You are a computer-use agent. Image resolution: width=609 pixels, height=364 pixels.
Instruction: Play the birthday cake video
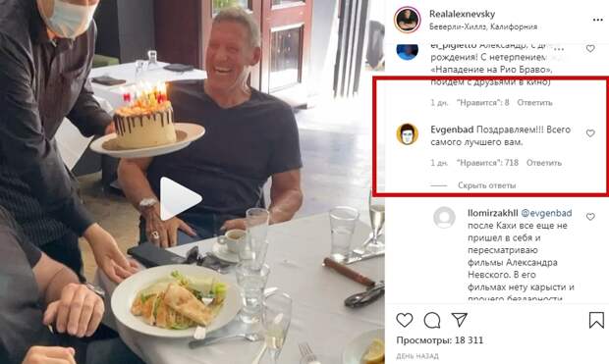181,199
